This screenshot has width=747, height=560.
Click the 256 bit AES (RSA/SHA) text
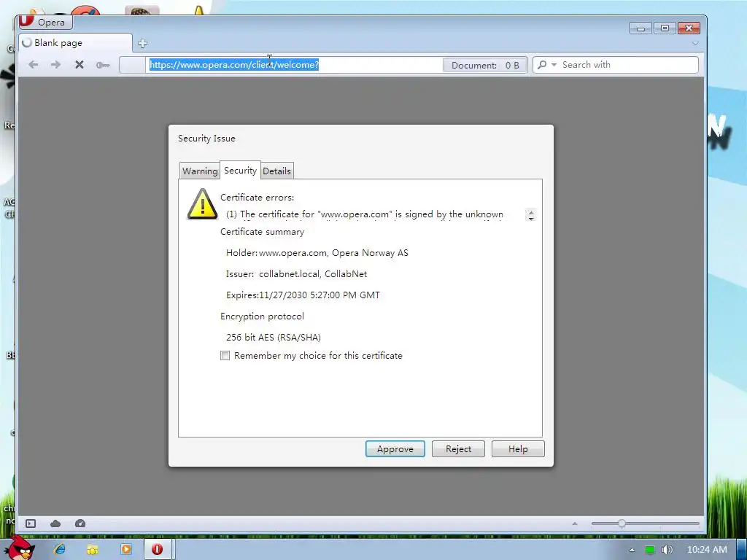tap(274, 337)
